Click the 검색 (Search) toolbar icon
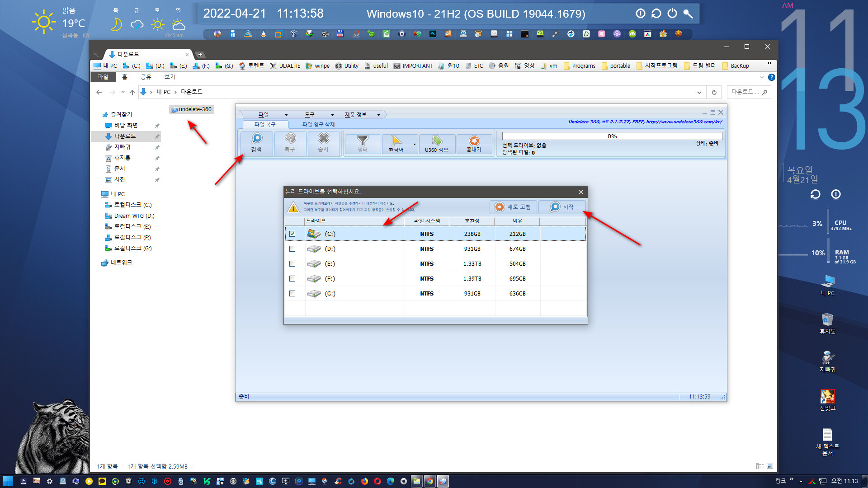This screenshot has width=868, height=488. pyautogui.click(x=256, y=143)
